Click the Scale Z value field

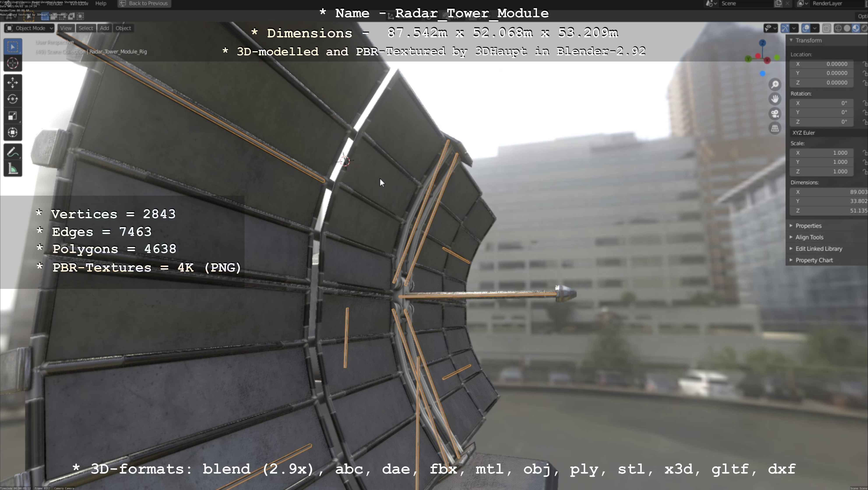click(822, 171)
